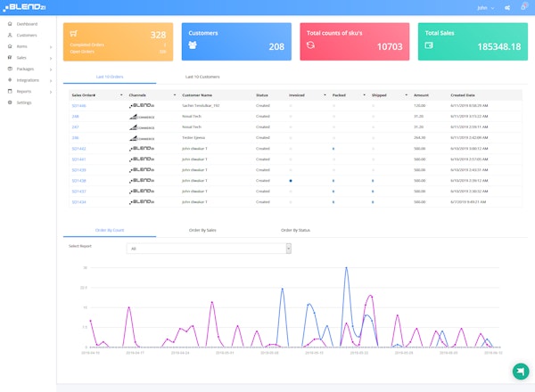Viewport: 535px width, 392px height.
Task: Click the sync icon on SKU count card
Action: point(310,45)
